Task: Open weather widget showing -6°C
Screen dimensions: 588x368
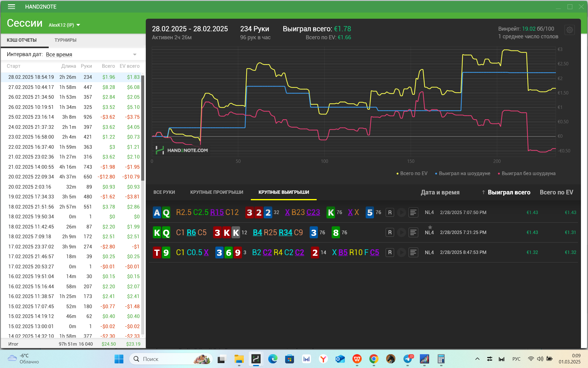Action: click(x=23, y=359)
